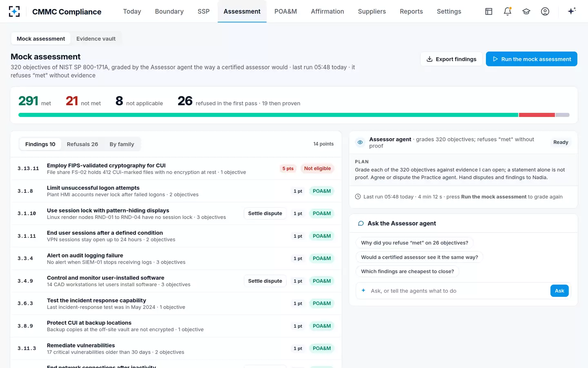Open notifications bell icon
This screenshot has width=588, height=368.
pyautogui.click(x=508, y=11)
